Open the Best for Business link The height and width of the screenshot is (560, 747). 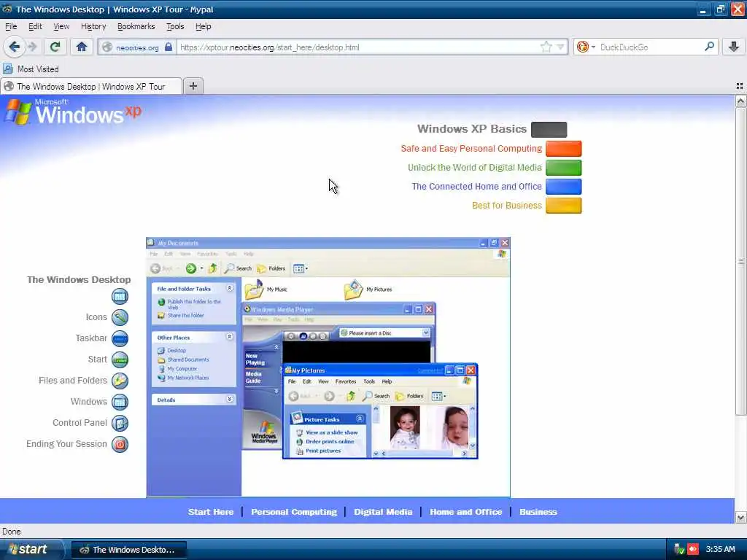(507, 206)
